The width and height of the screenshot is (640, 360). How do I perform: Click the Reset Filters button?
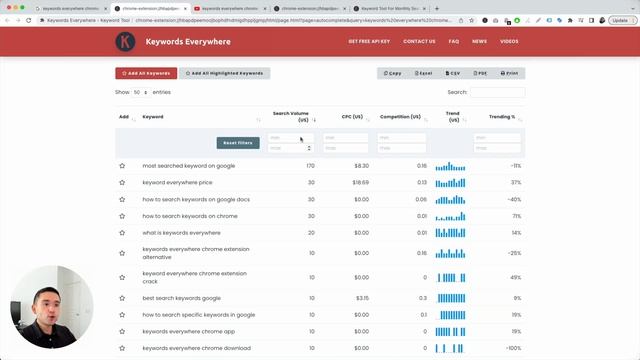coord(238,143)
